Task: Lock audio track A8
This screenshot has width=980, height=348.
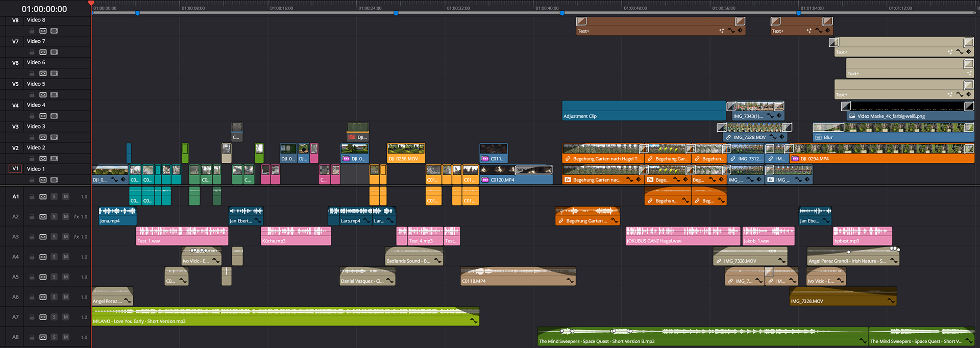Action: (x=32, y=337)
